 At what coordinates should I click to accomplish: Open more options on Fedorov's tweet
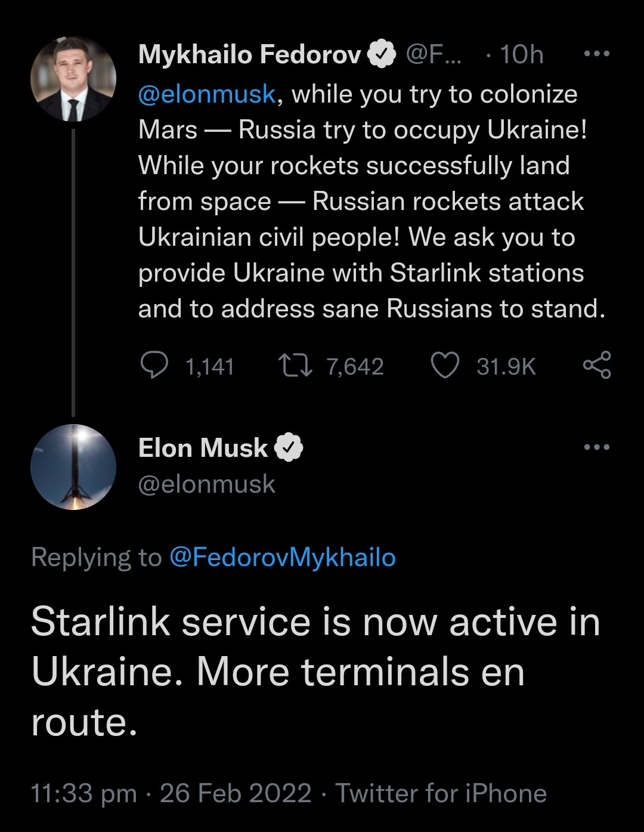pos(596,54)
